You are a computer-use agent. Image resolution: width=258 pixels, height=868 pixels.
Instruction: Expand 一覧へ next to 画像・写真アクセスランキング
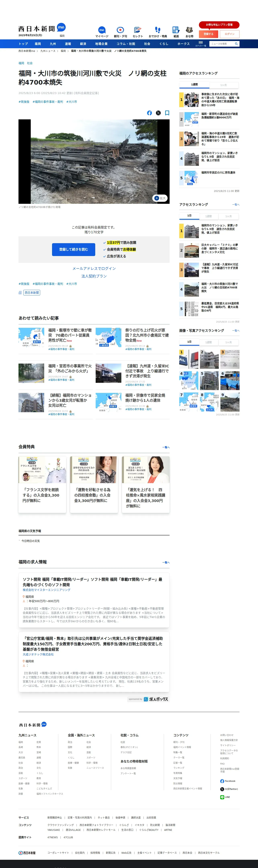pos(236,331)
